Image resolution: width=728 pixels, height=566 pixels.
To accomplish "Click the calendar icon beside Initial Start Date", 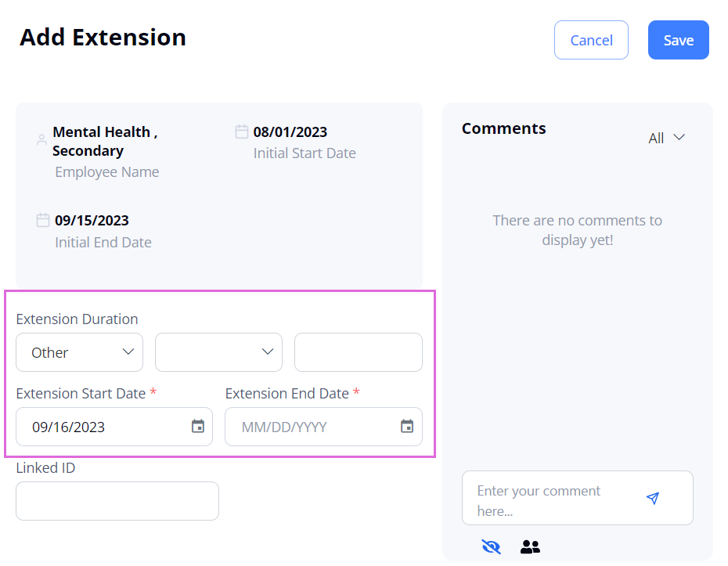I will pos(242,132).
